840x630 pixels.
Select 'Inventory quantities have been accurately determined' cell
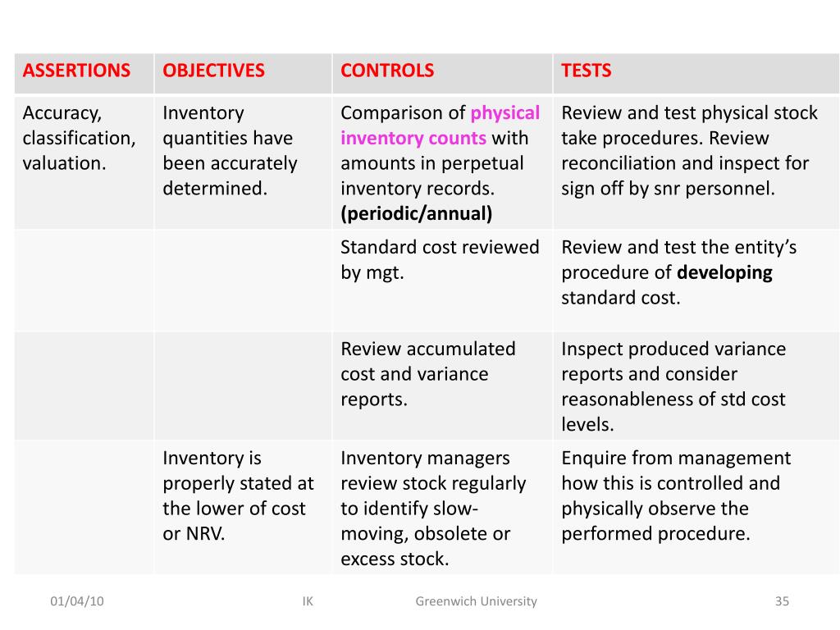pyautogui.click(x=243, y=162)
